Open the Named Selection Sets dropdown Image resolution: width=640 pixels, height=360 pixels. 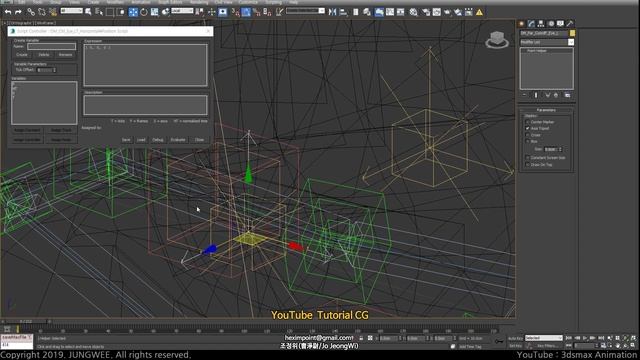[305, 11]
